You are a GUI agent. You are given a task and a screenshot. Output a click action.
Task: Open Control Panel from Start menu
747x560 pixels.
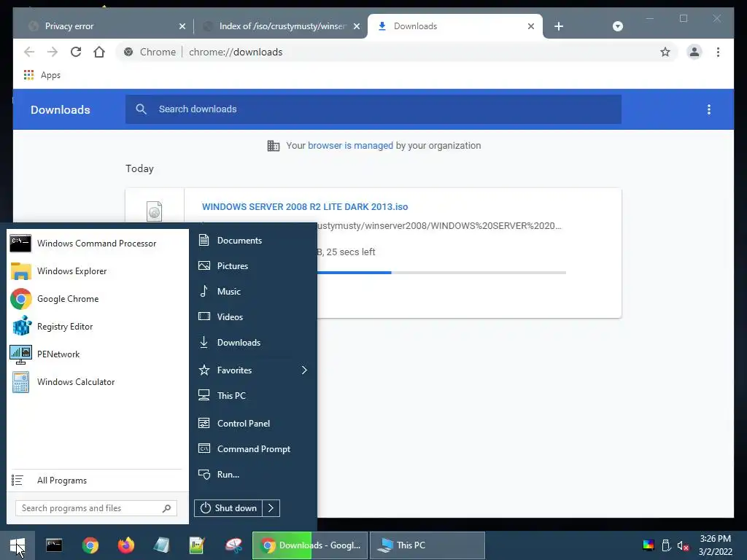[253, 424]
